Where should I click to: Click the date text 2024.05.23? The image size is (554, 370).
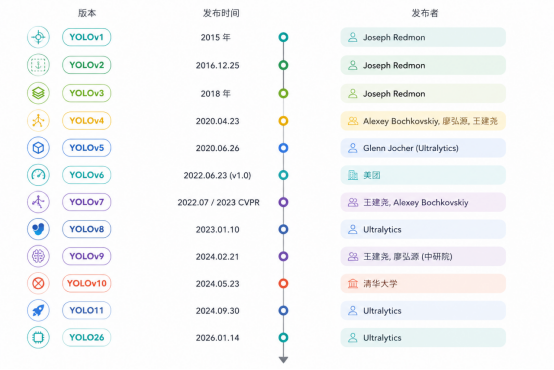pos(218,284)
